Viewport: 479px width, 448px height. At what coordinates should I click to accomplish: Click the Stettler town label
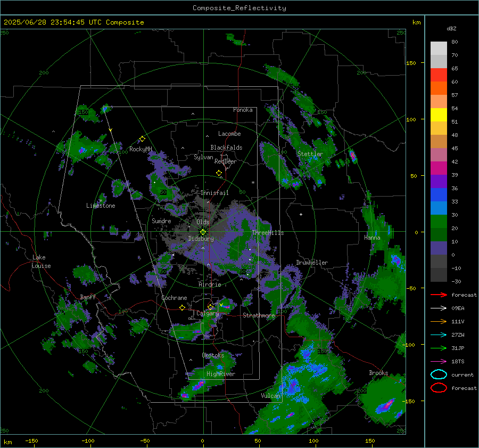point(310,154)
